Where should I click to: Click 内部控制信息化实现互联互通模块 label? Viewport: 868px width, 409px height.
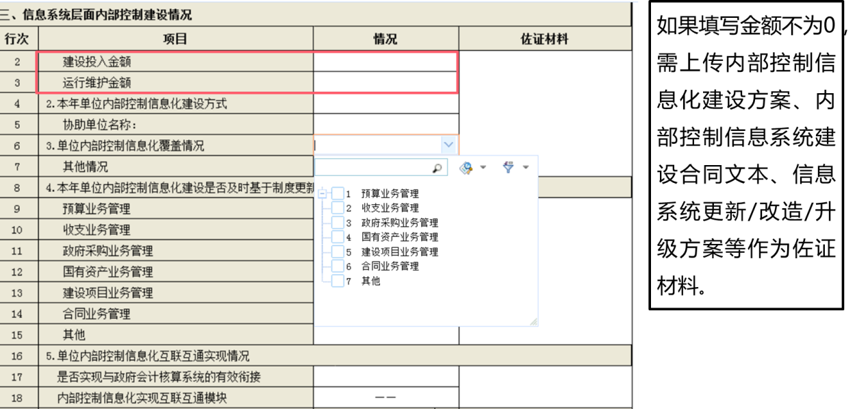point(142,397)
